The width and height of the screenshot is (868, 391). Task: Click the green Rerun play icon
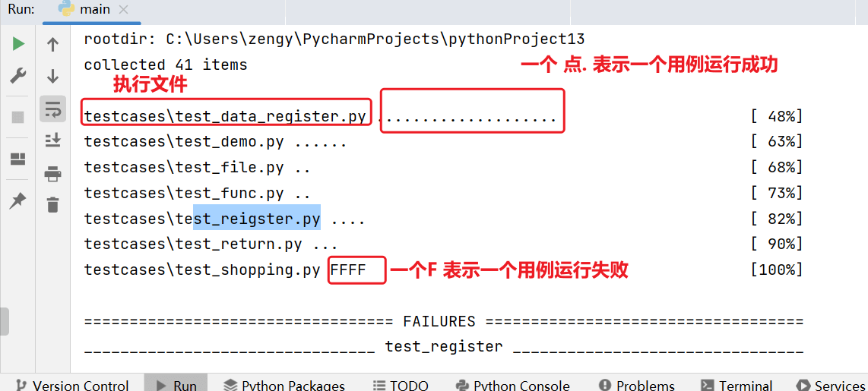[18, 44]
